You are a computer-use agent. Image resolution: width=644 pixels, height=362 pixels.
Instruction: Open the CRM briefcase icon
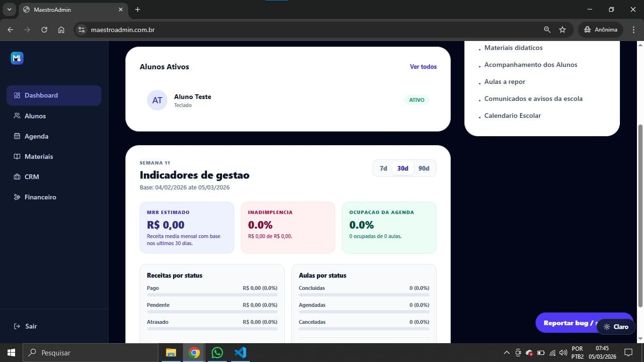(x=16, y=176)
